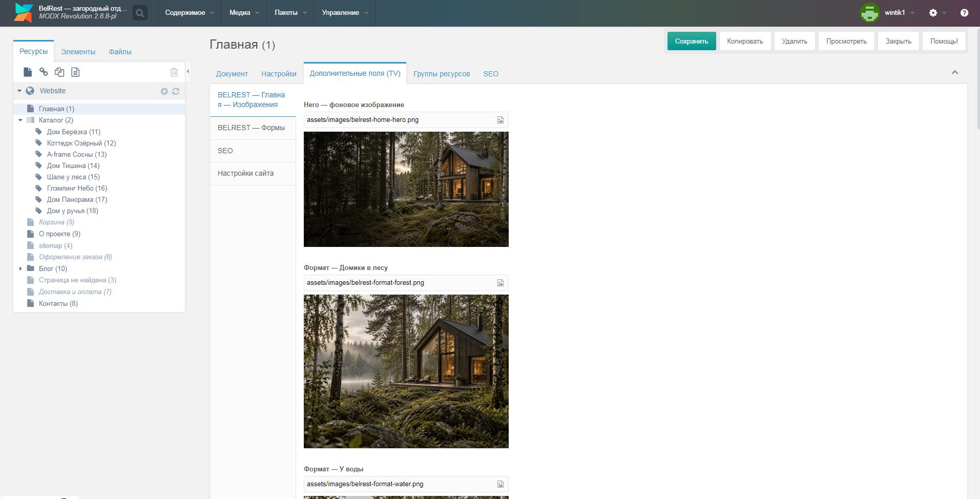Click the Просмотреть button

846,41
